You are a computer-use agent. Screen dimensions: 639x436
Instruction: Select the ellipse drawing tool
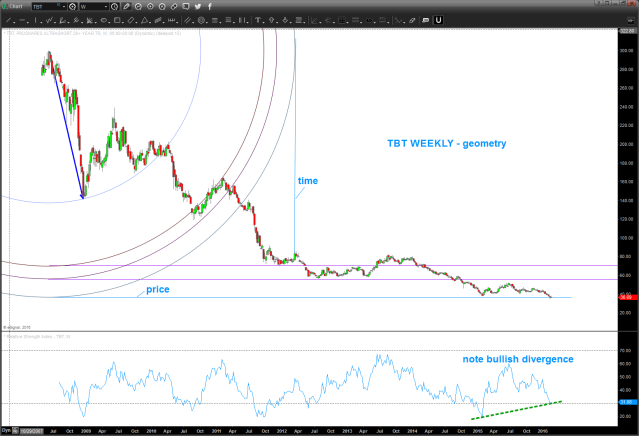pyautogui.click(x=104, y=21)
